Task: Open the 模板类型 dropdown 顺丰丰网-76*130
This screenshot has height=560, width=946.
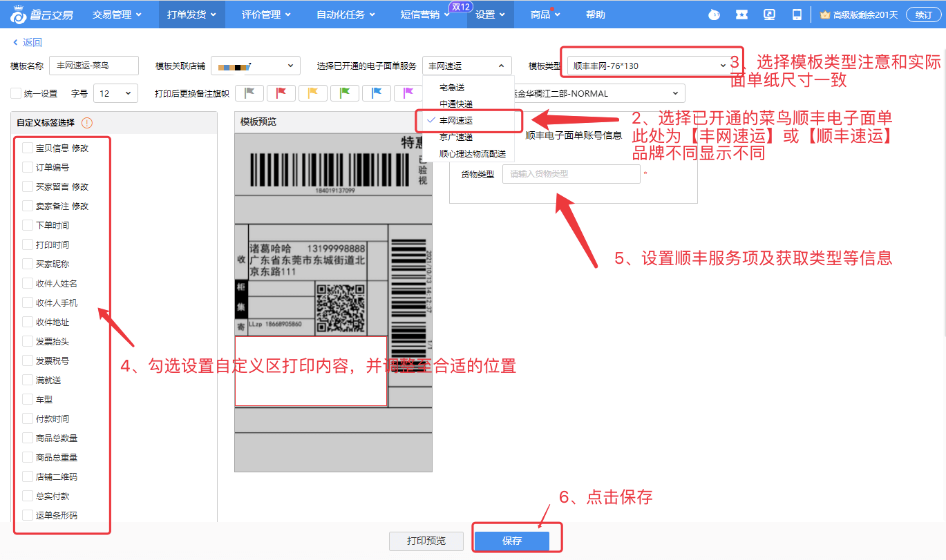Action: tap(650, 66)
